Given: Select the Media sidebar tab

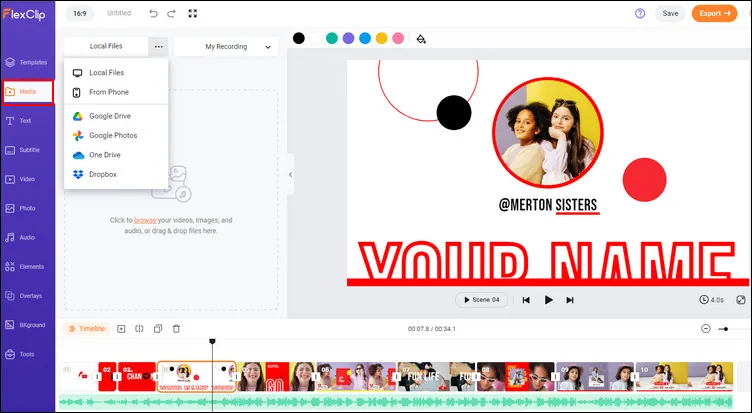Looking at the screenshot, I should pyautogui.click(x=27, y=92).
